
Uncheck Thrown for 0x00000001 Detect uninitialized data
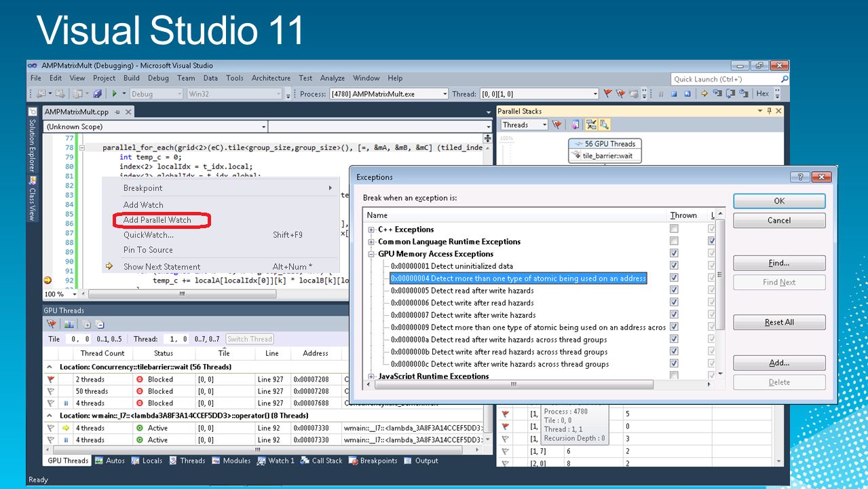click(x=674, y=266)
